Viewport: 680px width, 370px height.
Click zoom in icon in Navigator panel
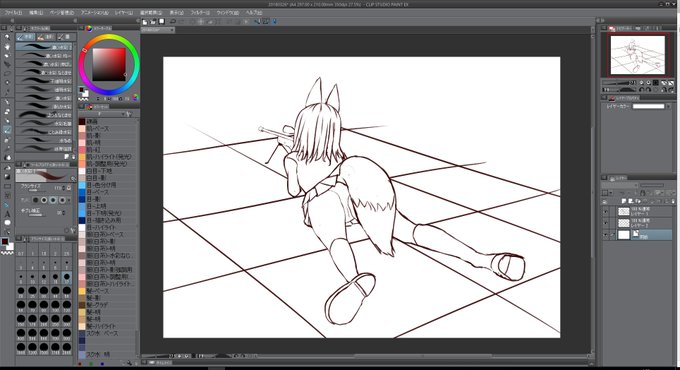648,82
